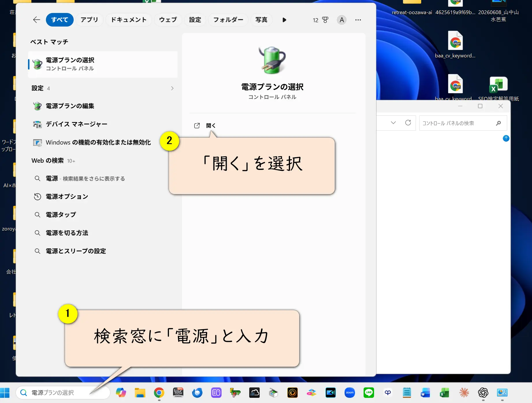The width and height of the screenshot is (532, 403).
Task: Go back using the search panel arrow
Action: (x=36, y=20)
